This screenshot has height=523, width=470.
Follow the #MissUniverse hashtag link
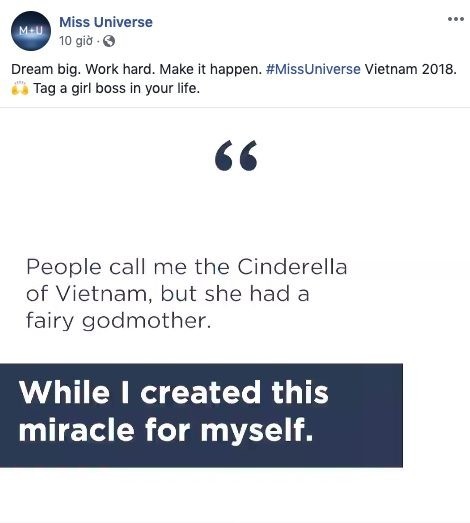coord(313,69)
